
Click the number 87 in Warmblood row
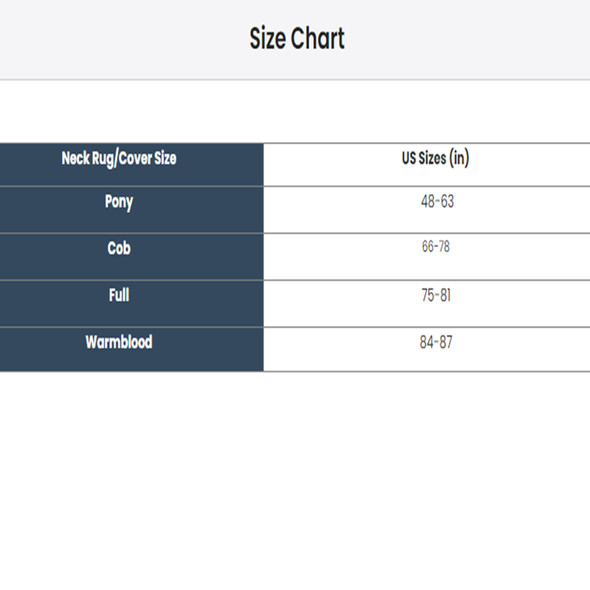tap(446, 342)
